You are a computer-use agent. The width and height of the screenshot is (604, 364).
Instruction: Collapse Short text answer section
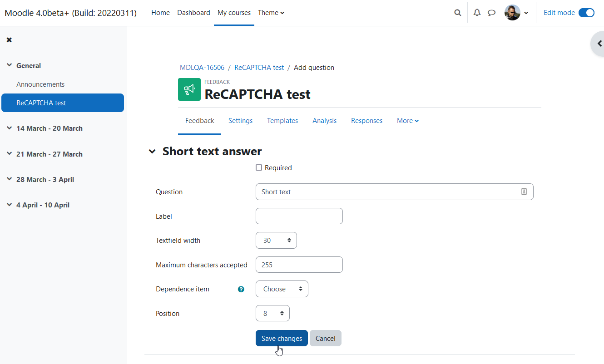[152, 151]
